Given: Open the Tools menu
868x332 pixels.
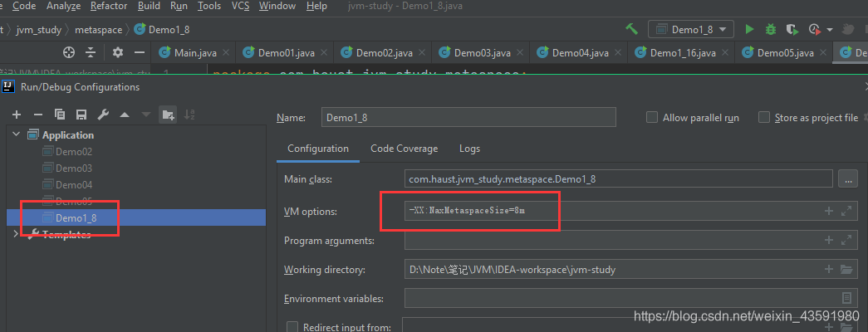Looking at the screenshot, I should pos(209,6).
